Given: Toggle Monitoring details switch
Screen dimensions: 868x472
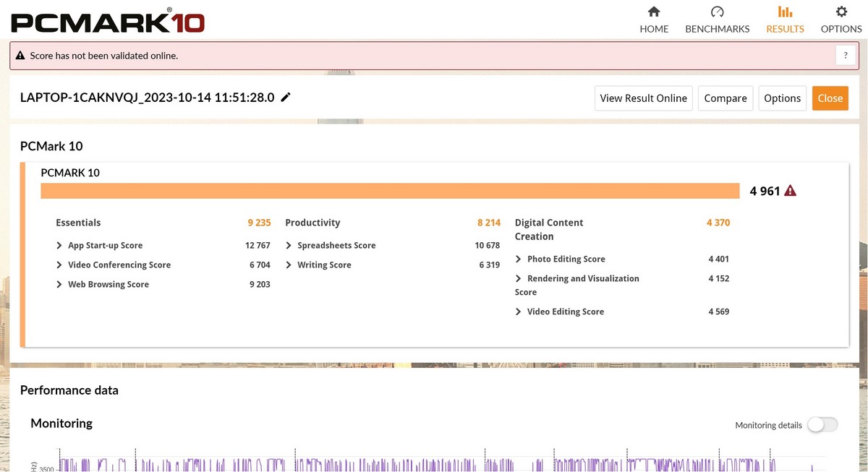Looking at the screenshot, I should 822,425.
